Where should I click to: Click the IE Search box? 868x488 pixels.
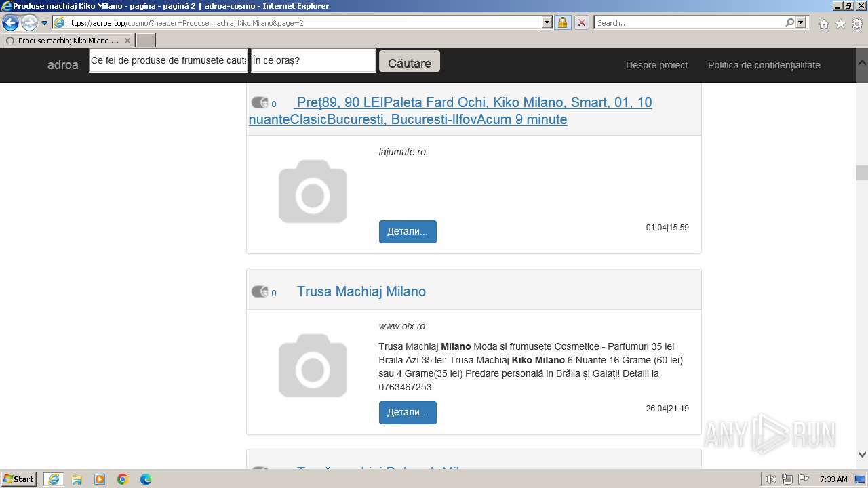click(x=689, y=23)
